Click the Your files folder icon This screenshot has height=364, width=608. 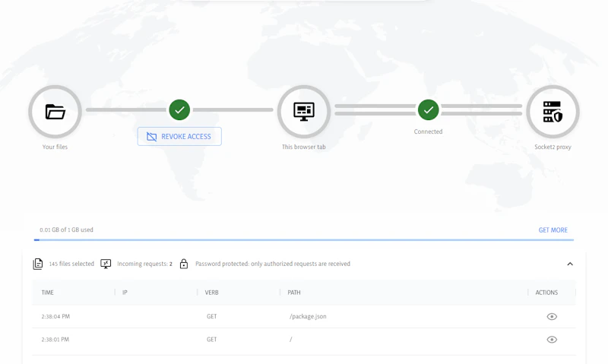55,112
